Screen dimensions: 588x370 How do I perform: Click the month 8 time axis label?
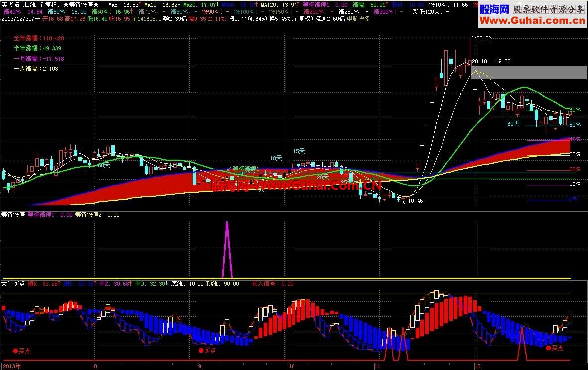95,366
